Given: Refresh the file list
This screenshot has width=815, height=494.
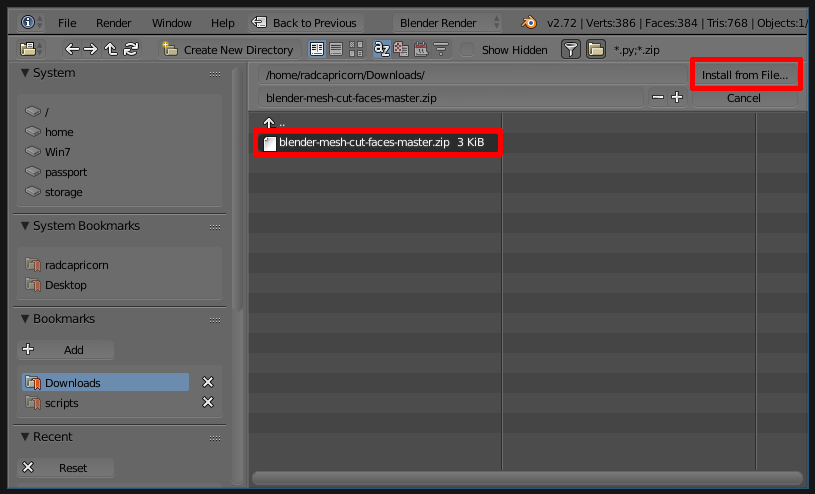Looking at the screenshot, I should [x=130, y=49].
